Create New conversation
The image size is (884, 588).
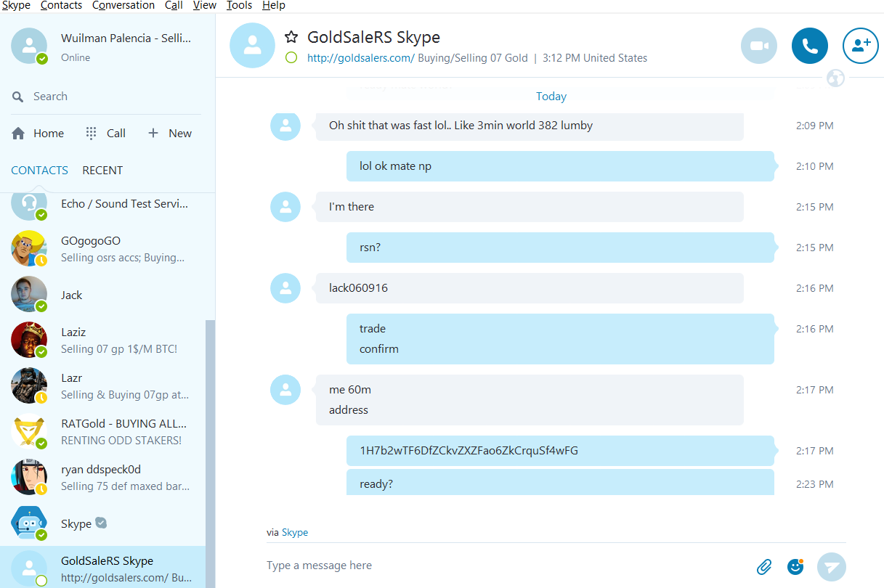click(170, 134)
